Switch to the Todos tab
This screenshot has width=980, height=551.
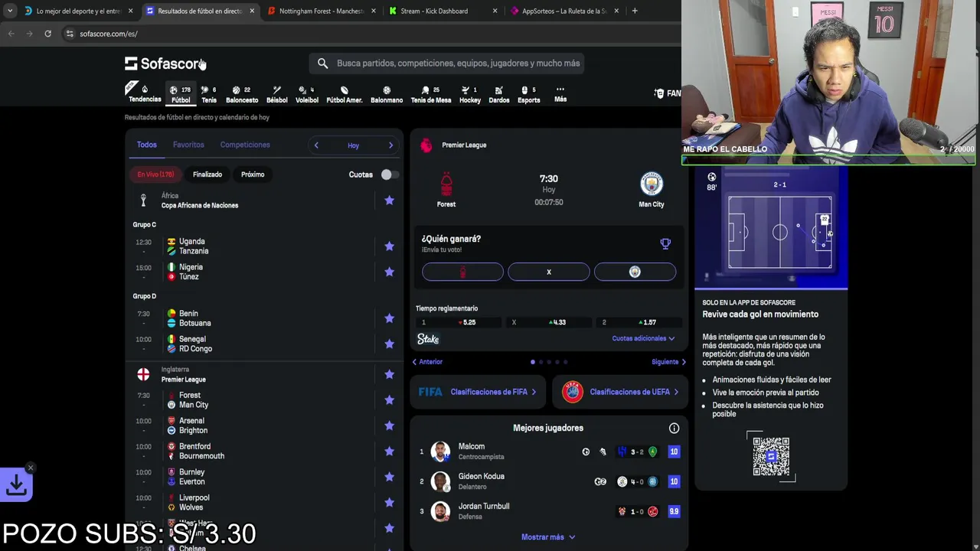[146, 145]
